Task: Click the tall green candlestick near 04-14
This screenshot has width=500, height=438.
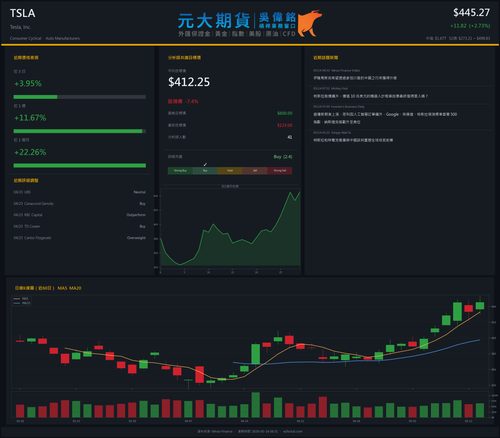Action: pos(256,354)
